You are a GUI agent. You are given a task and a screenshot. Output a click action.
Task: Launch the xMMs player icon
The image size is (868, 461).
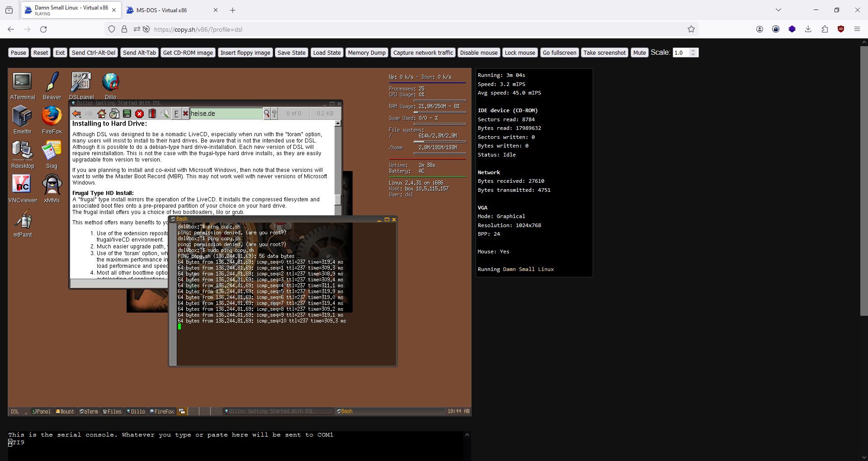52,189
